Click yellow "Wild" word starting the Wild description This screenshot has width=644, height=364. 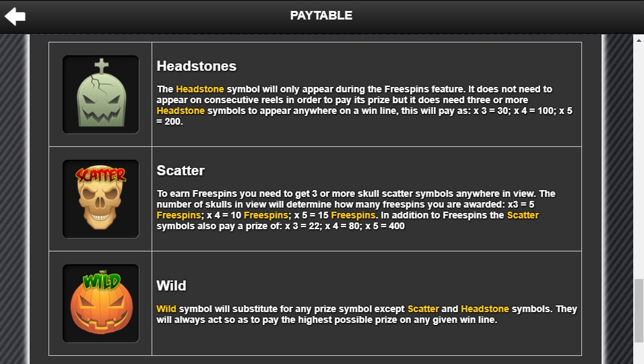tap(166, 309)
